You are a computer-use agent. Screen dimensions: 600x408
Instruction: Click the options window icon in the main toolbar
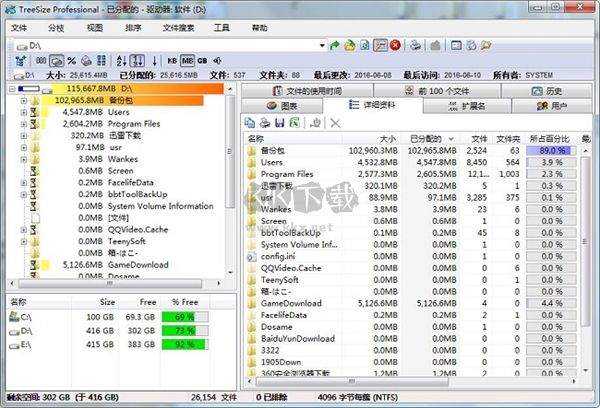coord(456,46)
